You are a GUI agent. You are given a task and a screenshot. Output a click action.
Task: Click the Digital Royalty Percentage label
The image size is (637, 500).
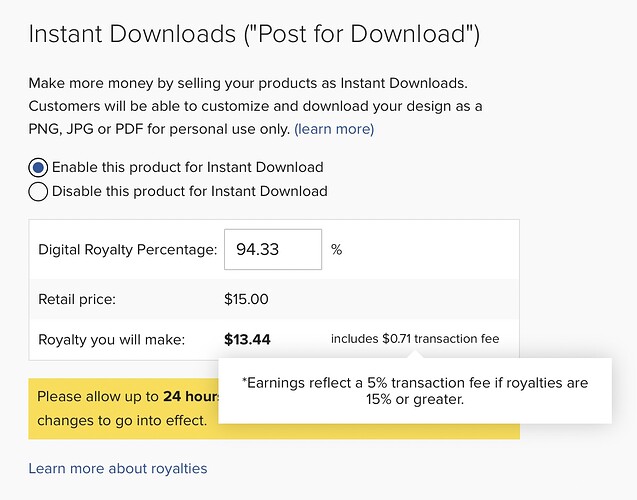click(128, 249)
